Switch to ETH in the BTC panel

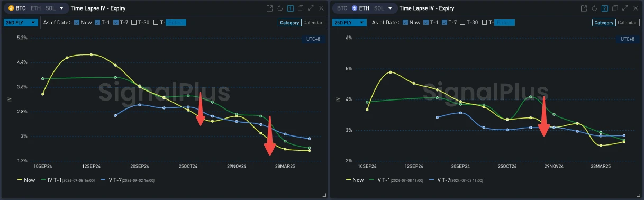coord(34,8)
